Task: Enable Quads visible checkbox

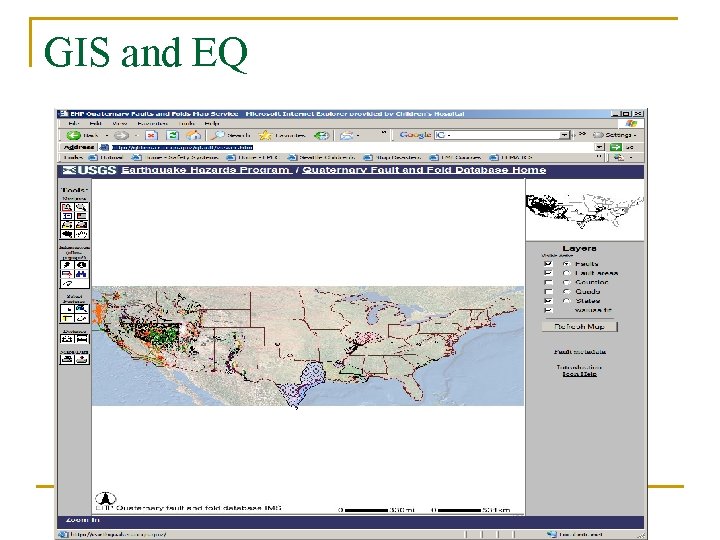Action: point(548,292)
